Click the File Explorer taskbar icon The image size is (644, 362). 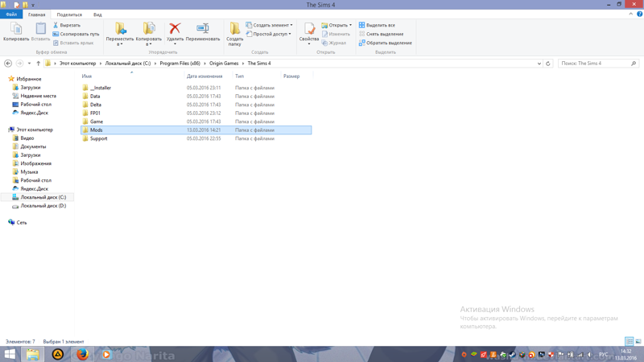click(33, 354)
